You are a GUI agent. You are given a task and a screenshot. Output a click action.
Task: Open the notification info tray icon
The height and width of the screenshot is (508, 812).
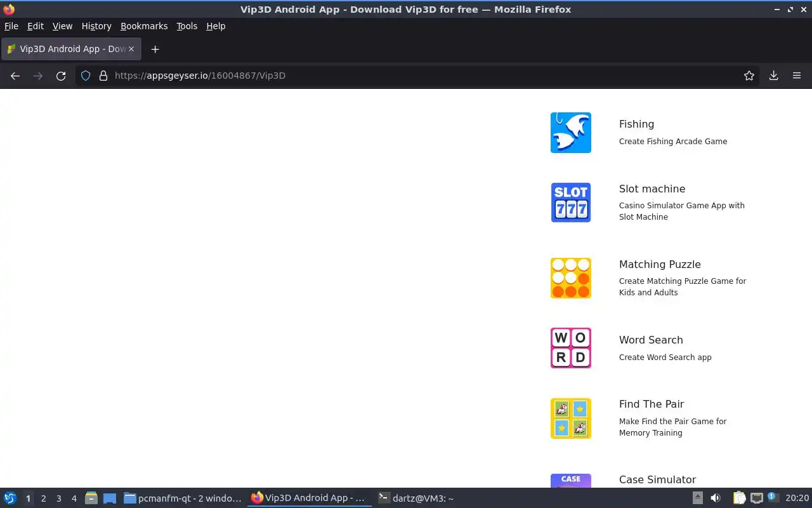pos(772,497)
